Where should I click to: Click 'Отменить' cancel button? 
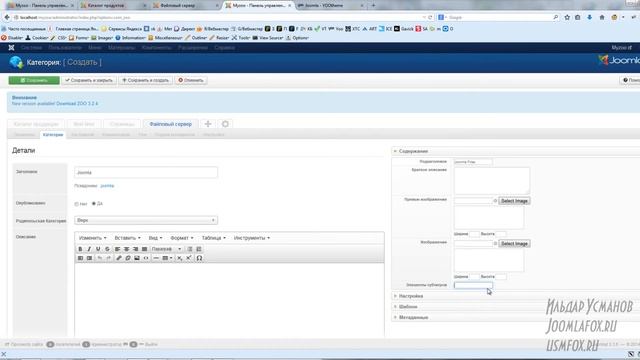(x=191, y=80)
